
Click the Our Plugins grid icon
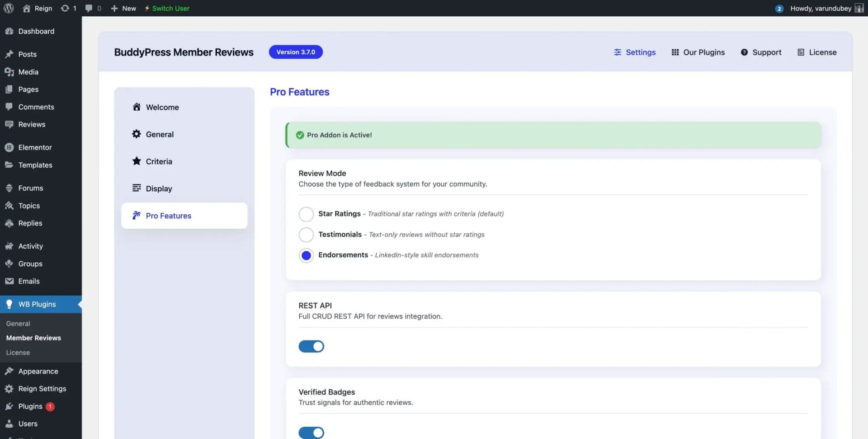coord(675,52)
